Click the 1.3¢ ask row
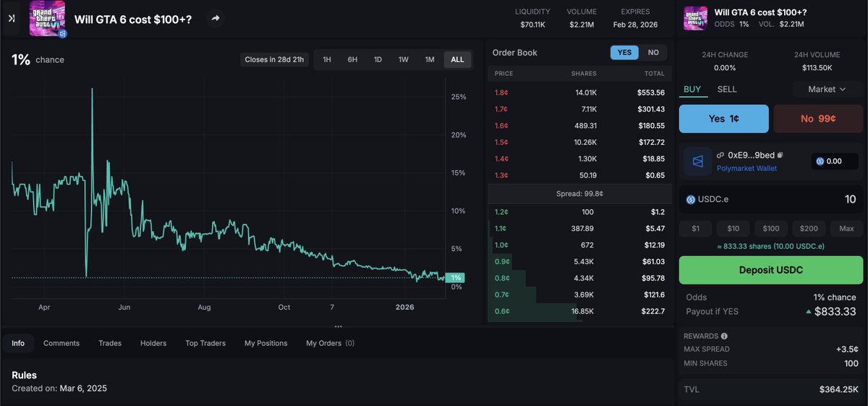Viewport: 868px width, 406px height. [x=579, y=175]
